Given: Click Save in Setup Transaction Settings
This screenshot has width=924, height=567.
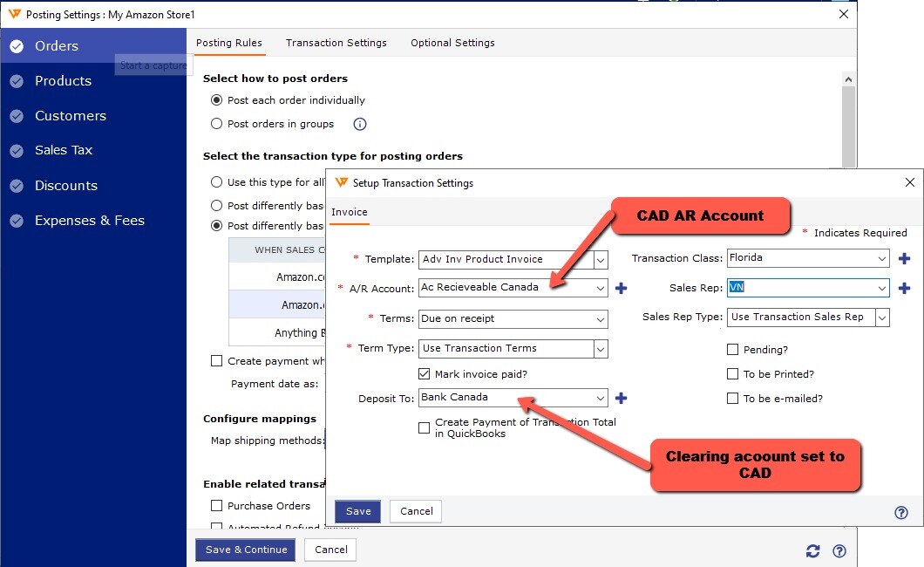Looking at the screenshot, I should click(x=357, y=511).
